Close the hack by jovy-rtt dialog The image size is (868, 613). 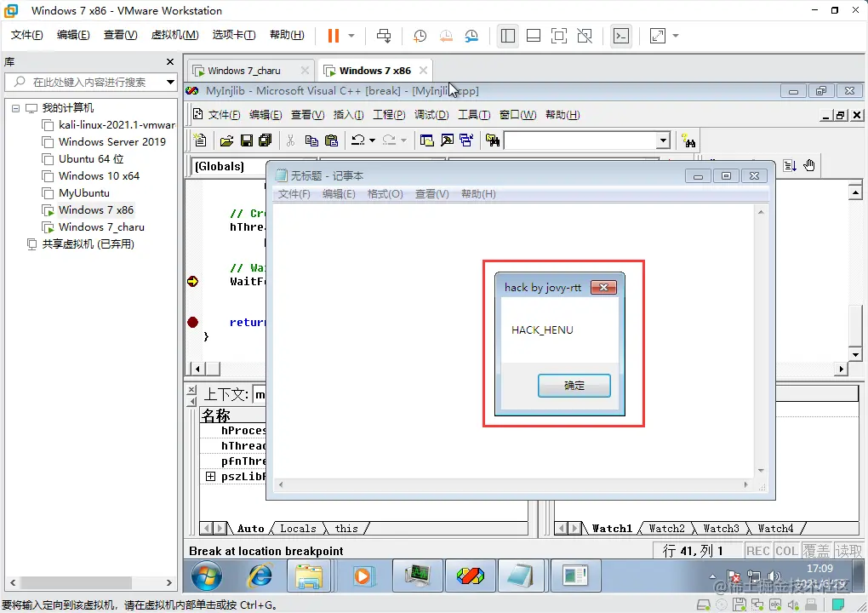pyautogui.click(x=603, y=288)
